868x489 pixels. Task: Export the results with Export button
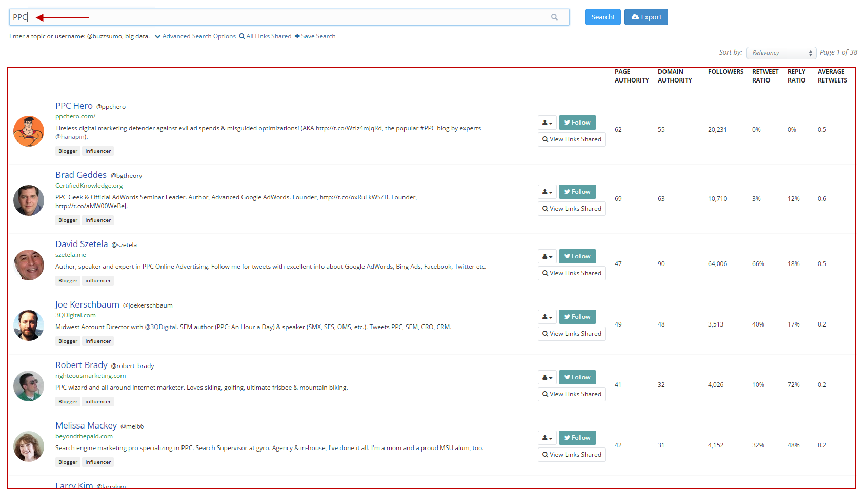pos(646,17)
